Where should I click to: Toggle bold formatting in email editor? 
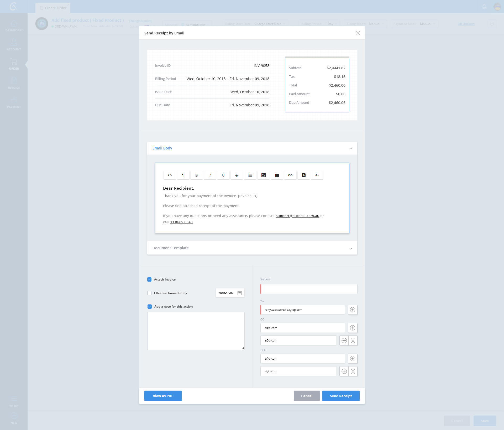click(196, 175)
